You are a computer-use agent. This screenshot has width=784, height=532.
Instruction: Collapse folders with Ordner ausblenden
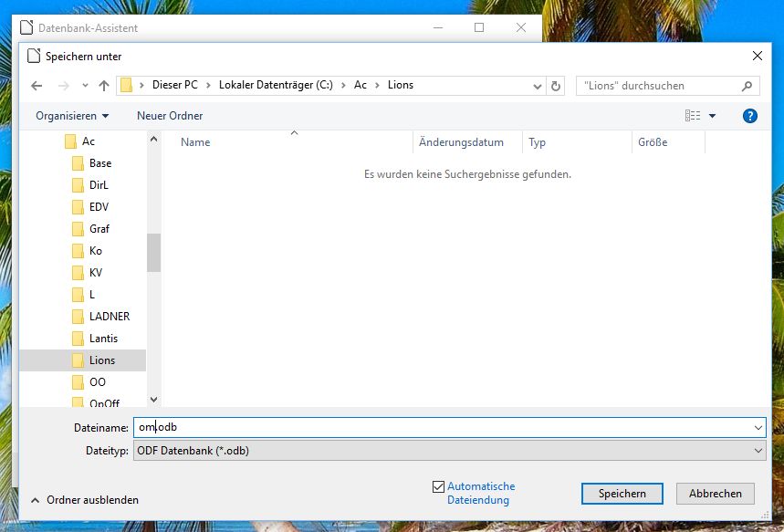[85, 500]
